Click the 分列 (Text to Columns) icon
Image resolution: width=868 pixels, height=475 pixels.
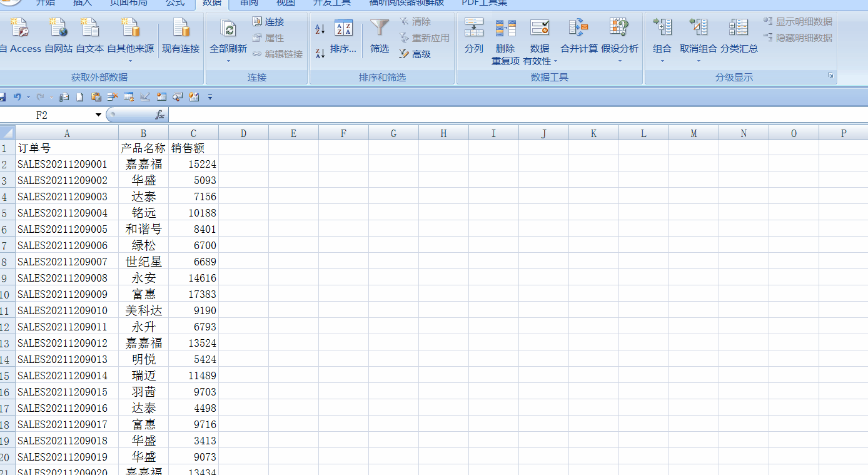point(474,28)
